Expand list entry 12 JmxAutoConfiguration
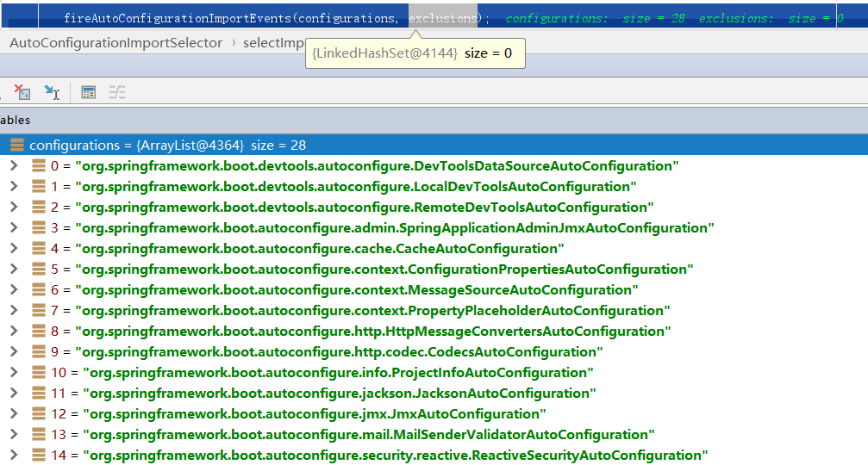 point(15,413)
